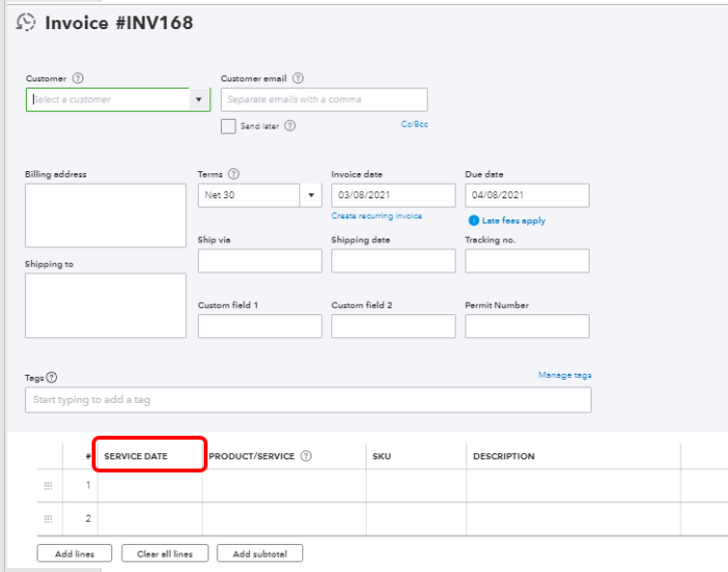Click the help icon next to Send later
This screenshot has height=572, width=728.
click(x=290, y=126)
